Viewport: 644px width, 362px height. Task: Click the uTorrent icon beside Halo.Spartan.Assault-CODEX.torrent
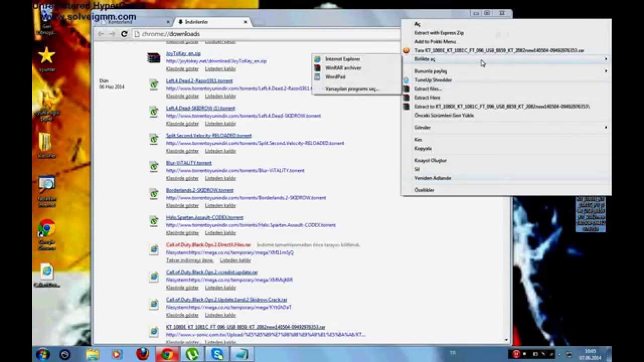pos(154,221)
